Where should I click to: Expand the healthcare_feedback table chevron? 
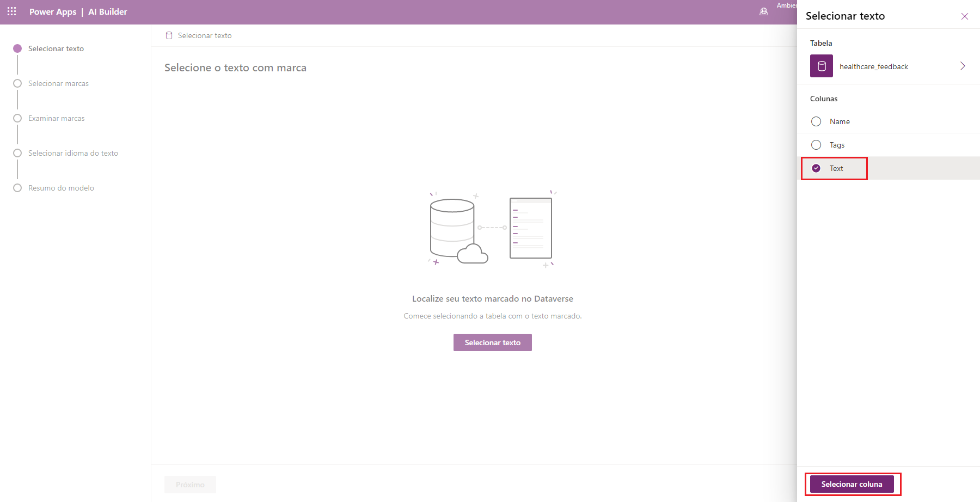click(x=963, y=66)
